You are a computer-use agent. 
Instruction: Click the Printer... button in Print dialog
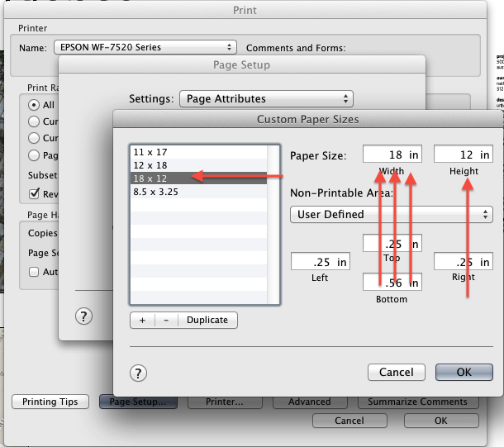225,402
